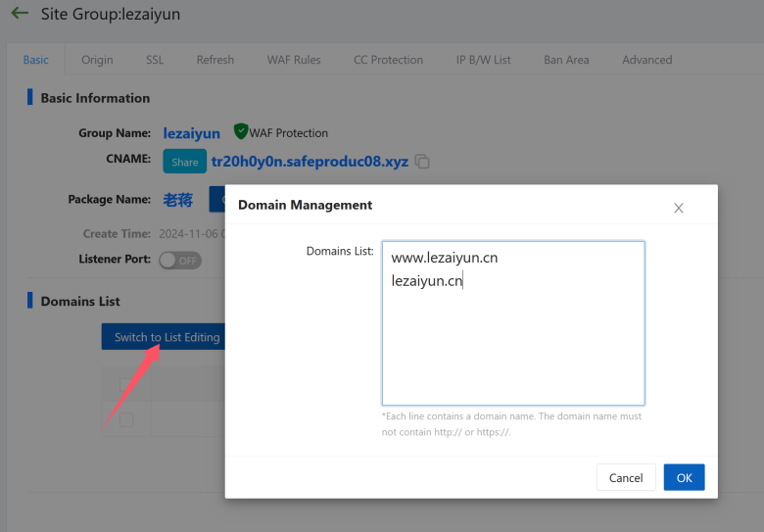This screenshot has width=764, height=532.
Task: Open the CC Protection tab
Action: point(388,60)
